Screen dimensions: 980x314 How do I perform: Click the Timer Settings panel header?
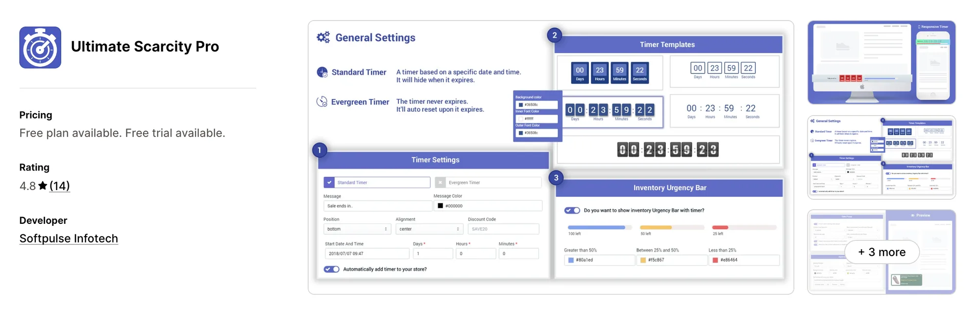tap(434, 160)
